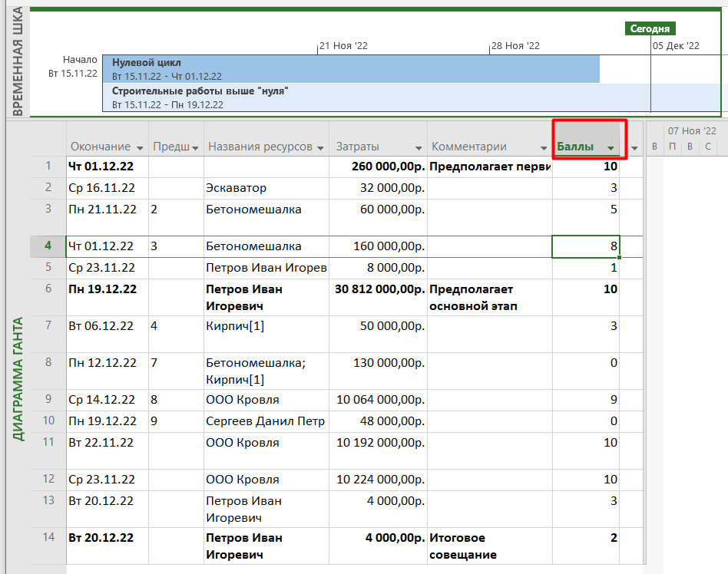Click the comment Предполагает основной этап

pyautogui.click(x=489, y=298)
